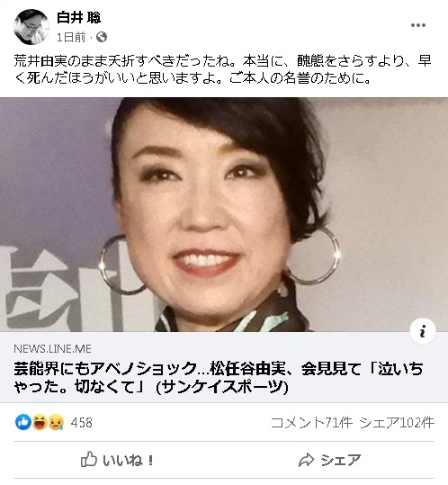
Task: Click the post body text
Action: click(222, 69)
